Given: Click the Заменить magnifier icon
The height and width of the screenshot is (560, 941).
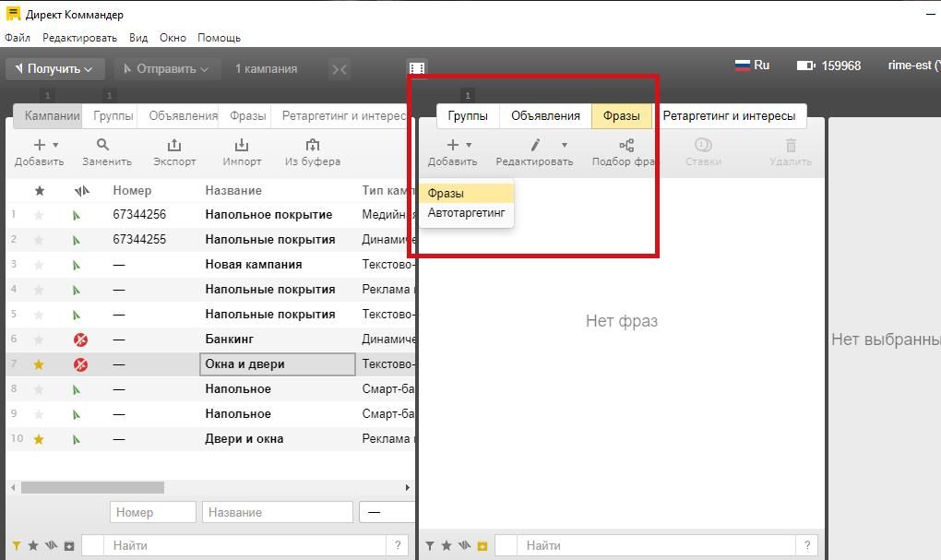Looking at the screenshot, I should pos(102,145).
